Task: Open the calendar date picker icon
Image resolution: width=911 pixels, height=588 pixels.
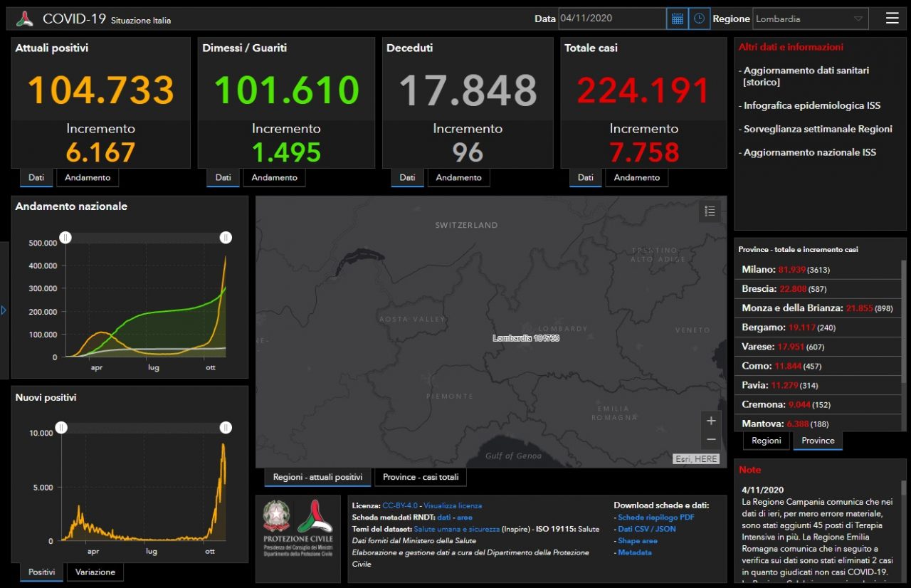Action: [x=677, y=19]
